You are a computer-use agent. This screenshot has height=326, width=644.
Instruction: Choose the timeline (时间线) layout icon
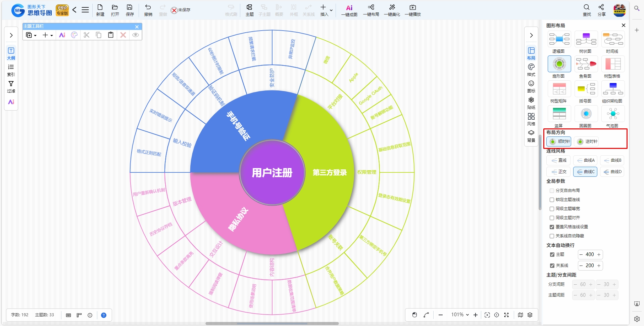[613, 39]
